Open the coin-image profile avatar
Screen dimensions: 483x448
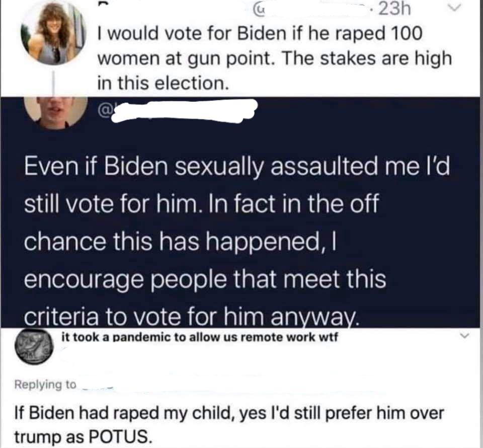34,347
